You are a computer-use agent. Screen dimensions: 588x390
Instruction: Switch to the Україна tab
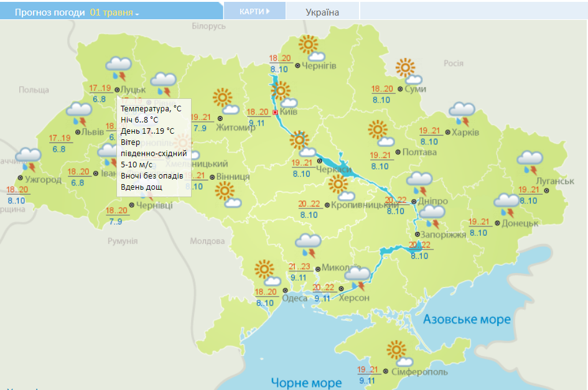(x=322, y=11)
